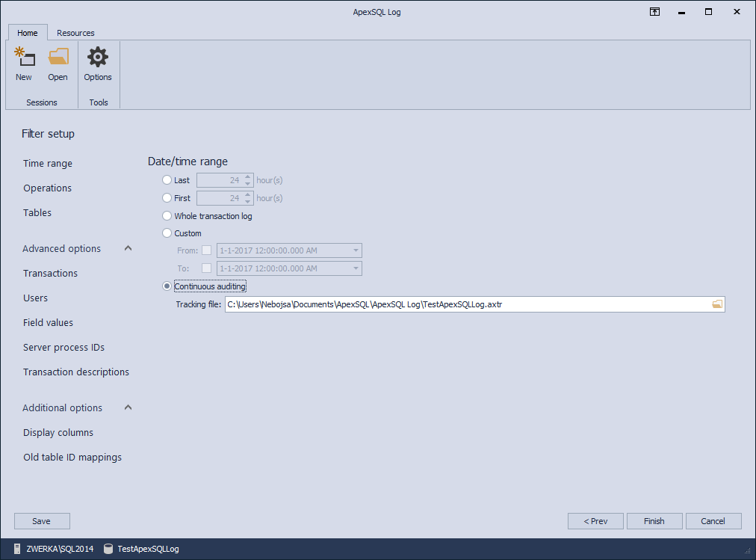Screen dimensions: 756x560
Task: Click the Tracking file label
Action: coord(198,304)
